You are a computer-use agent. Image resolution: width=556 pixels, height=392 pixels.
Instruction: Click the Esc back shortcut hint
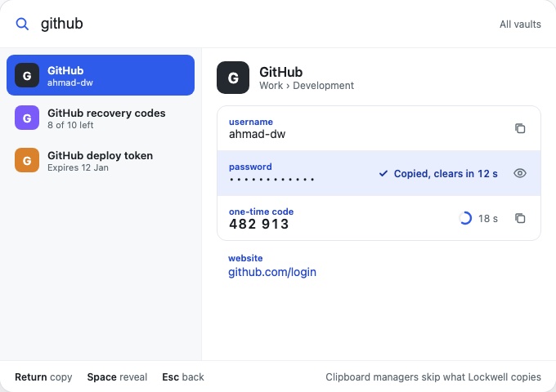tap(183, 377)
